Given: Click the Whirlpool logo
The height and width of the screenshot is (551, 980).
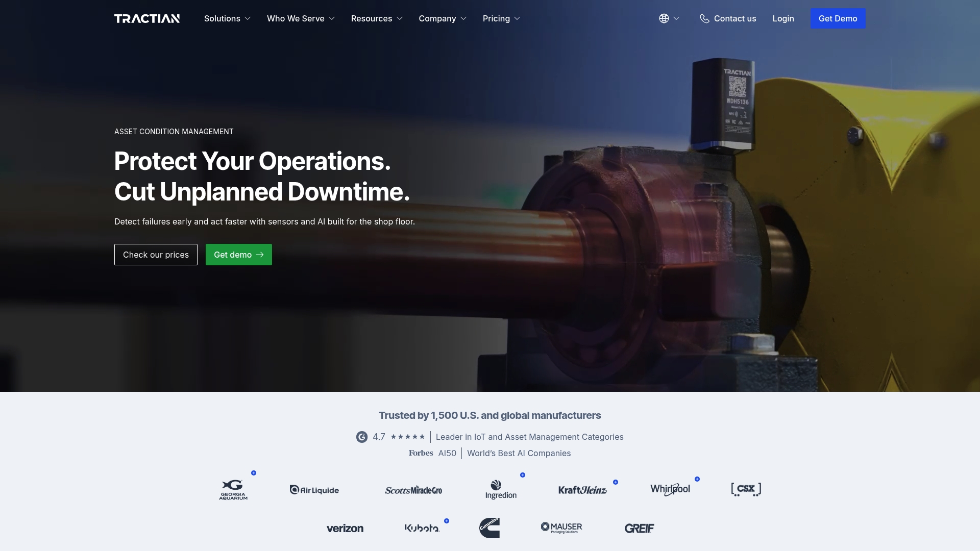Looking at the screenshot, I should click(x=670, y=489).
